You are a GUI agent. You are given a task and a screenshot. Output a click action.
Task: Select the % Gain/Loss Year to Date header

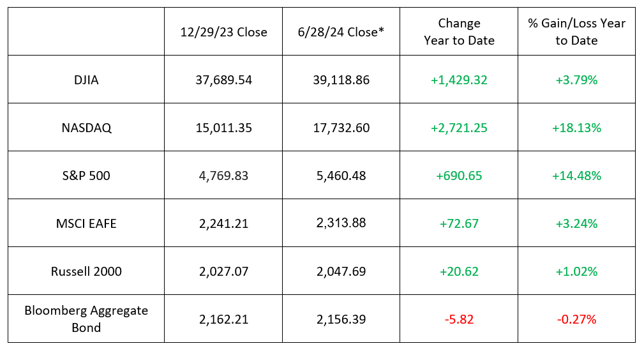coord(576,32)
